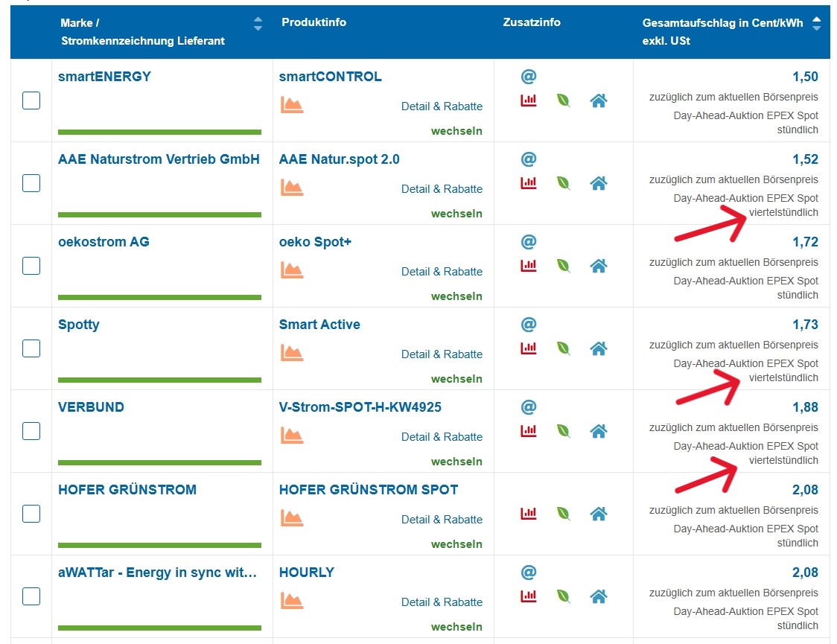Screen dimensions: 837x644
Task: Click wechseln for smartCONTROL
Action: click(456, 131)
